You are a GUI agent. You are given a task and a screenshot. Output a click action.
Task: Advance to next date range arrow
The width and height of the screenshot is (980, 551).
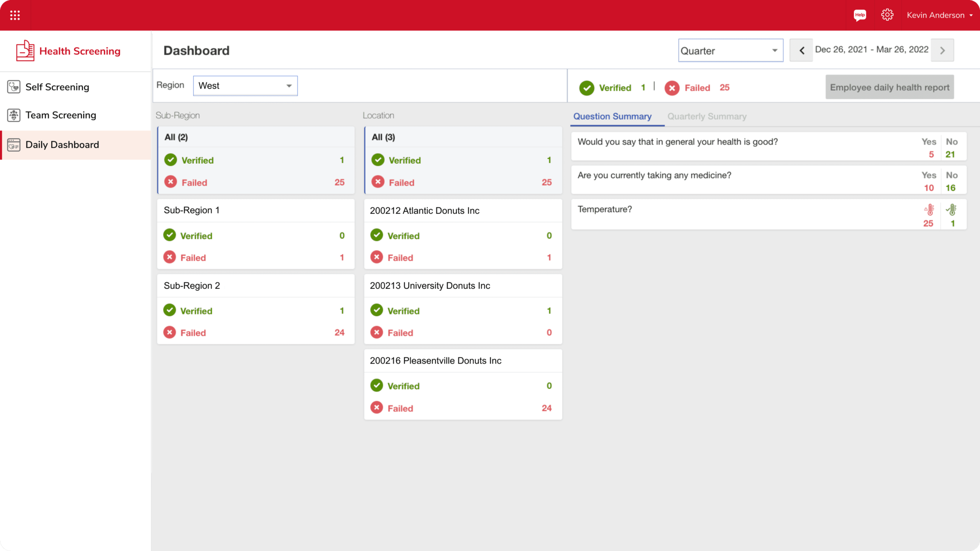pyautogui.click(x=942, y=50)
